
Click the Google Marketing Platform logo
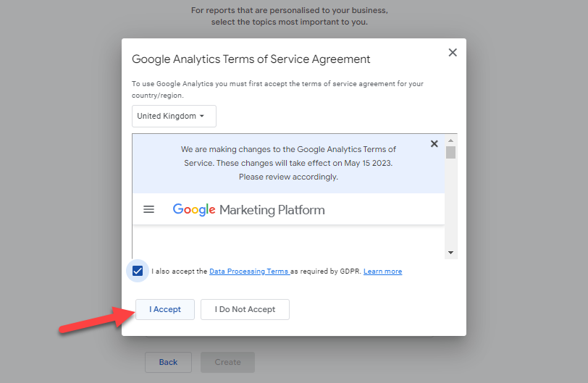[248, 209]
